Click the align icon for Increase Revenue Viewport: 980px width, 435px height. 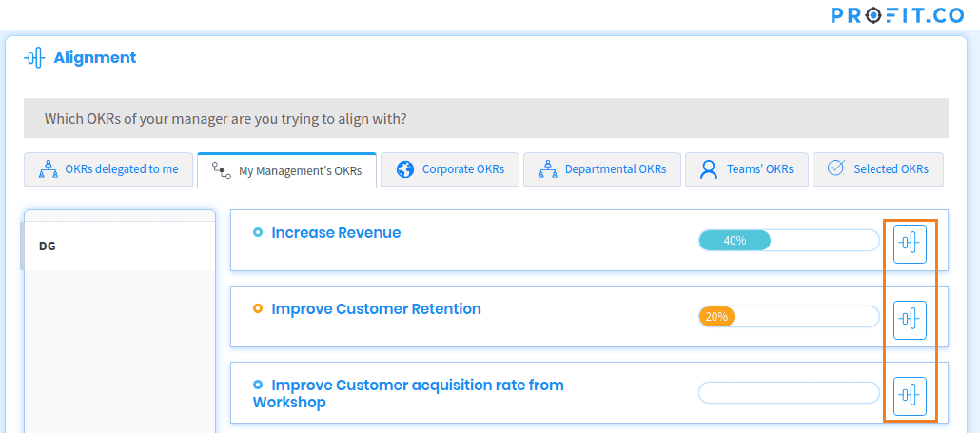pyautogui.click(x=910, y=244)
